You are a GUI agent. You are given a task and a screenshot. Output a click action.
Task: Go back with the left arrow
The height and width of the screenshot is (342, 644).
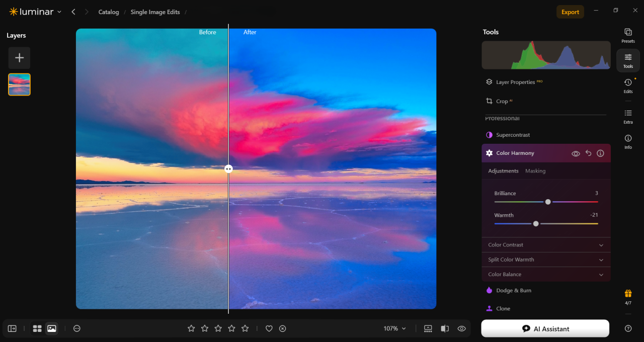pos(73,12)
